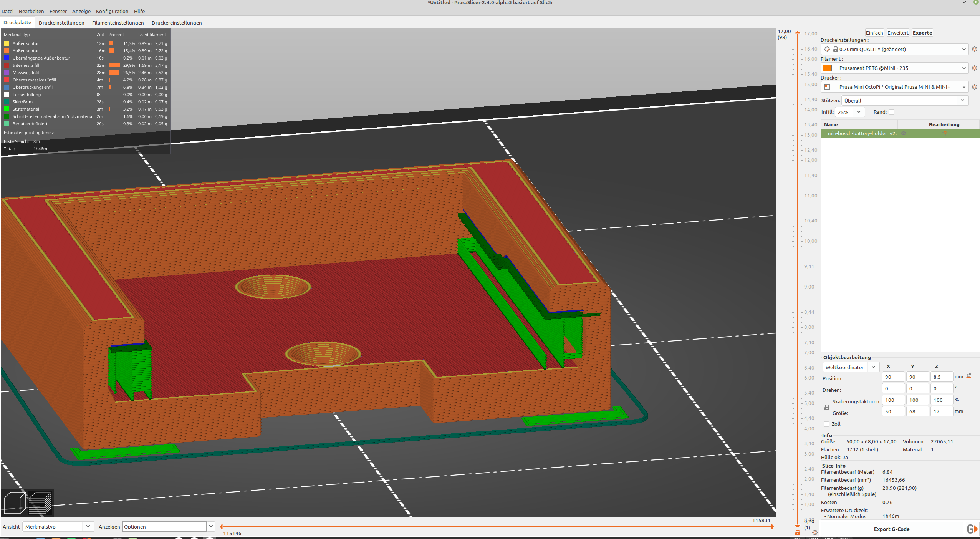Viewport: 980px width, 539px height.
Task: Click the horizontal moves slider right thumb
Action: (772, 527)
